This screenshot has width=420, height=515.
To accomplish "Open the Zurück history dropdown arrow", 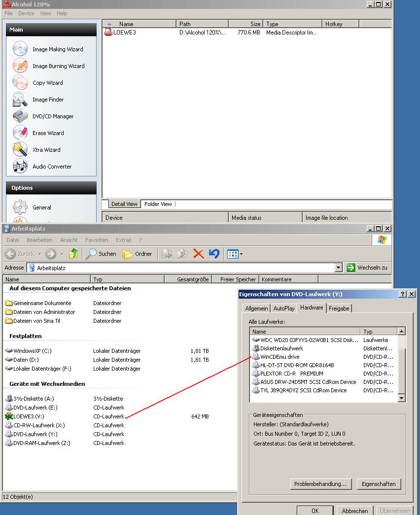I will click(40, 254).
